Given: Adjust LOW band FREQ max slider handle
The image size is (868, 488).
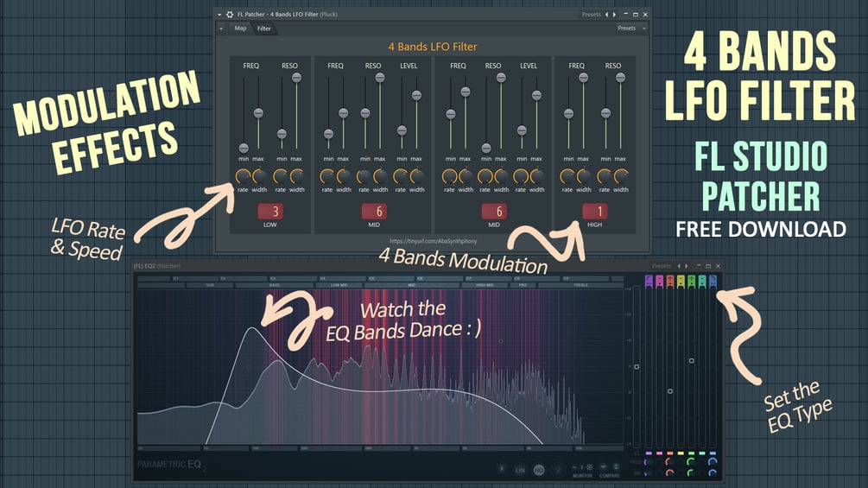Looking at the screenshot, I should [258, 113].
